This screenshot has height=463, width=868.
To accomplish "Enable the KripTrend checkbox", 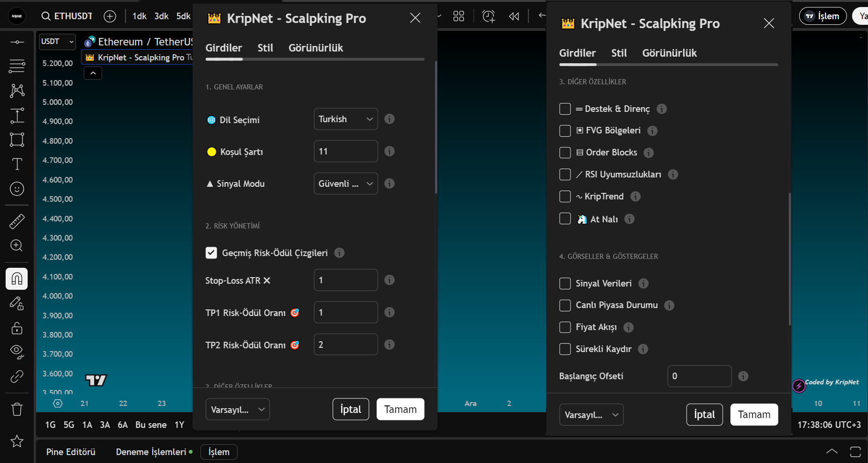I will pos(565,197).
